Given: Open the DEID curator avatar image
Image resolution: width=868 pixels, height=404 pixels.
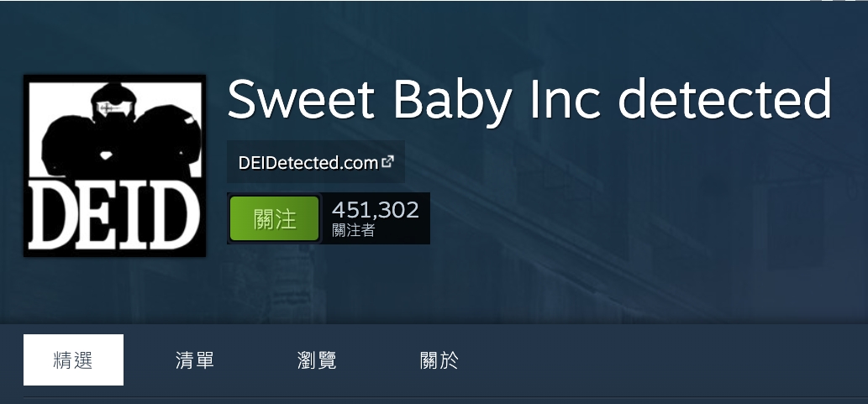Looking at the screenshot, I should coord(114,165).
